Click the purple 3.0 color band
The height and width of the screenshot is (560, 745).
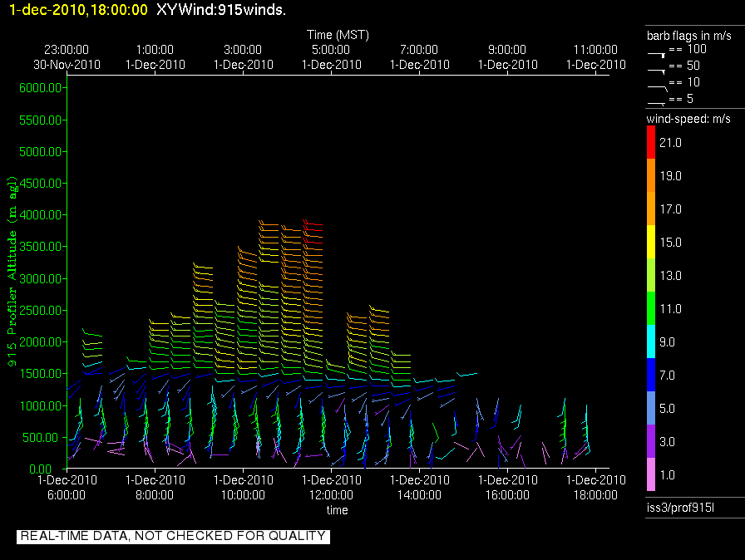(x=651, y=441)
